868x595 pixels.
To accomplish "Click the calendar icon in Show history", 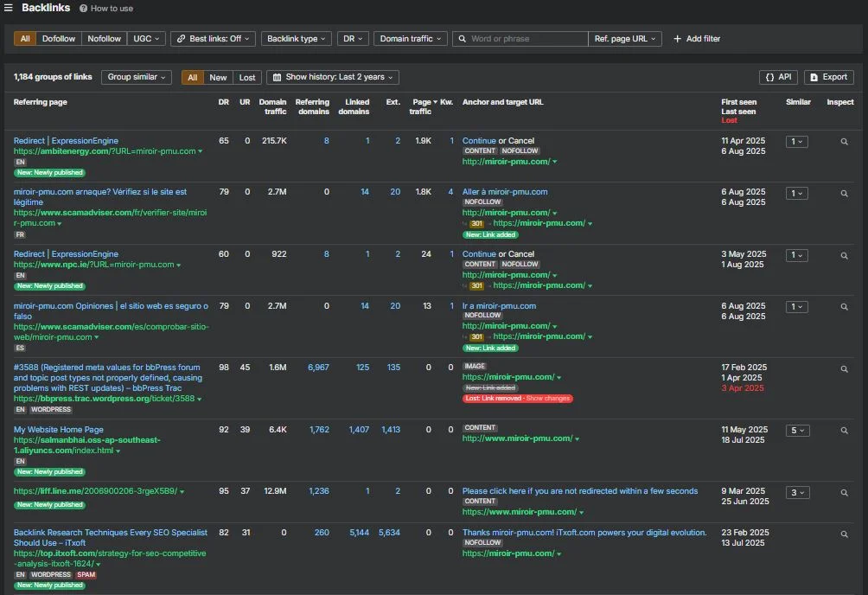I will pyautogui.click(x=277, y=77).
